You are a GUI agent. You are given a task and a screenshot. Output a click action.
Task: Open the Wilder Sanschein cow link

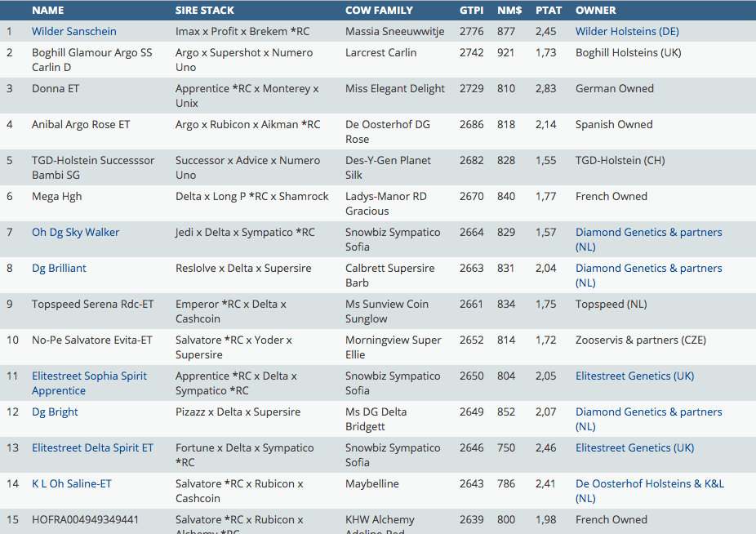click(x=73, y=32)
